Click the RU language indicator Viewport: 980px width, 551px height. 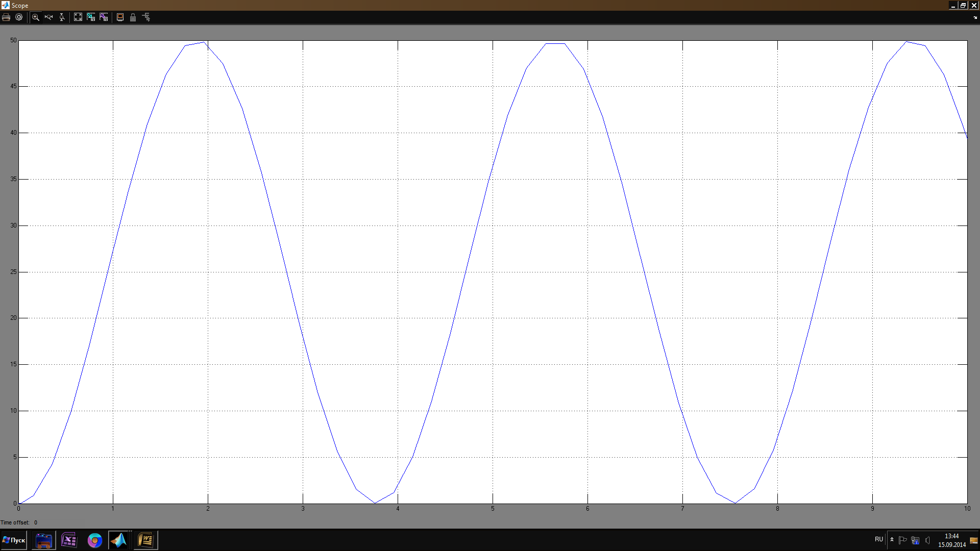(x=879, y=539)
